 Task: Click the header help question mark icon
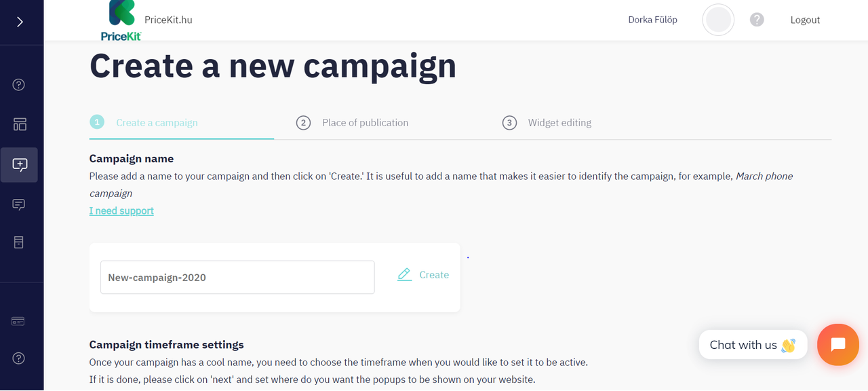(x=757, y=20)
